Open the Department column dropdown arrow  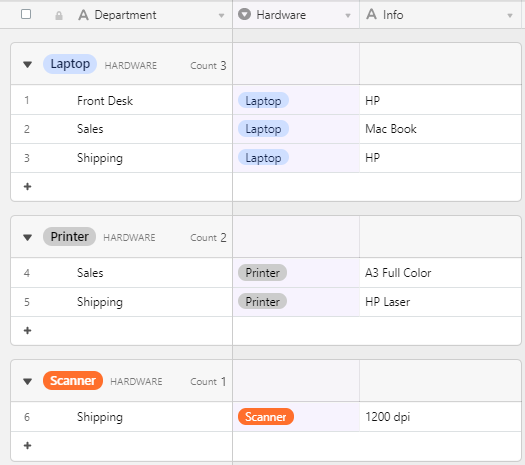221,15
